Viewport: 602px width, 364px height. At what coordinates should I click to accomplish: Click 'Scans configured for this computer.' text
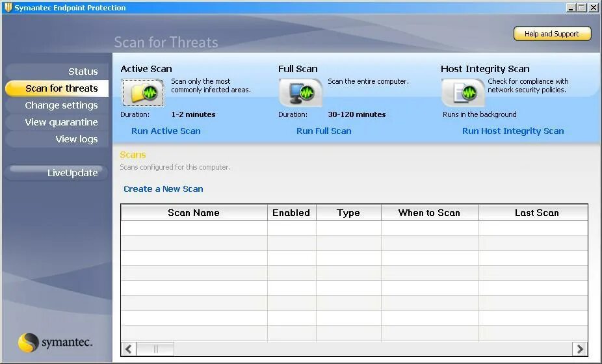pyautogui.click(x=176, y=168)
